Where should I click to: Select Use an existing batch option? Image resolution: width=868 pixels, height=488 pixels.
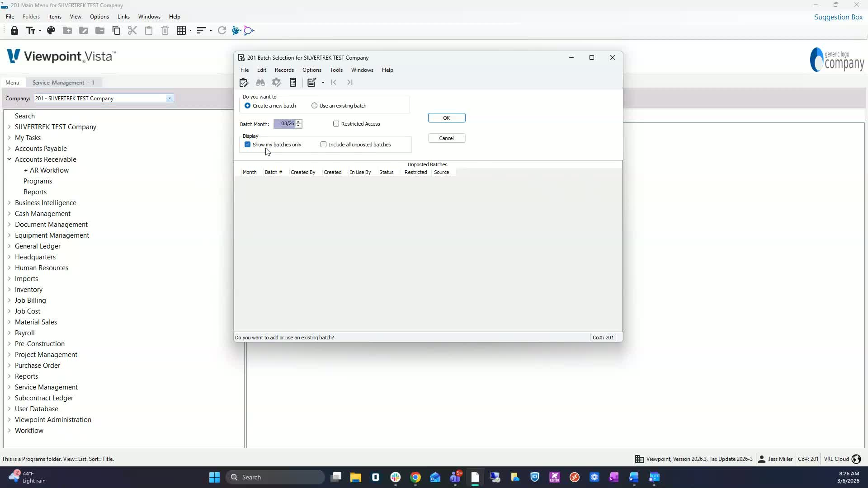pos(315,106)
